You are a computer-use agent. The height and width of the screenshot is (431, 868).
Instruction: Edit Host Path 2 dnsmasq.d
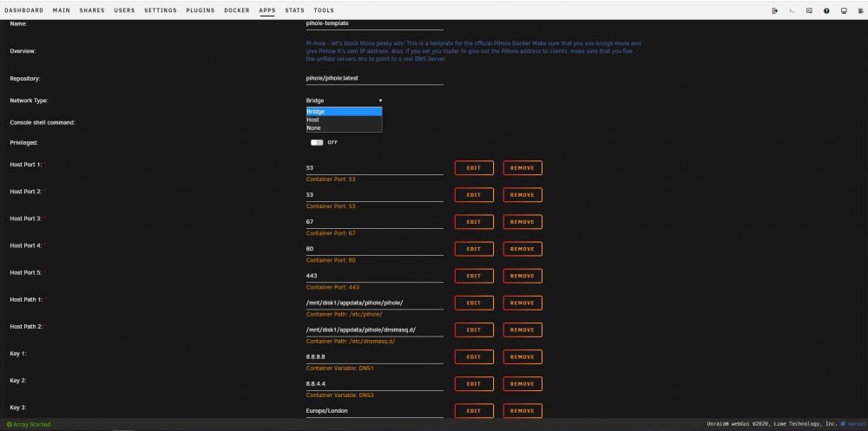tap(474, 330)
